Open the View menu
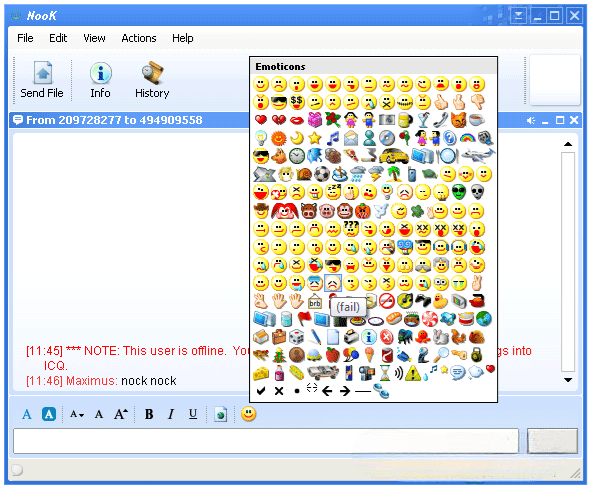Image resolution: width=591 pixels, height=489 pixels. tap(94, 38)
